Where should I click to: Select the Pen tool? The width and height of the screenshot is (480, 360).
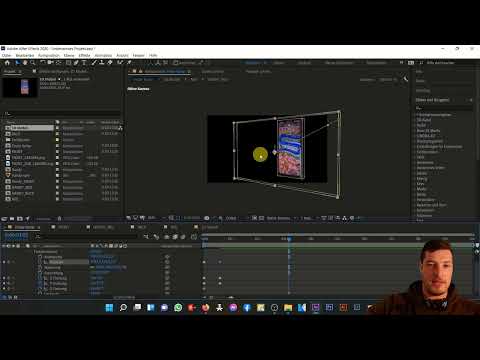coord(76,63)
